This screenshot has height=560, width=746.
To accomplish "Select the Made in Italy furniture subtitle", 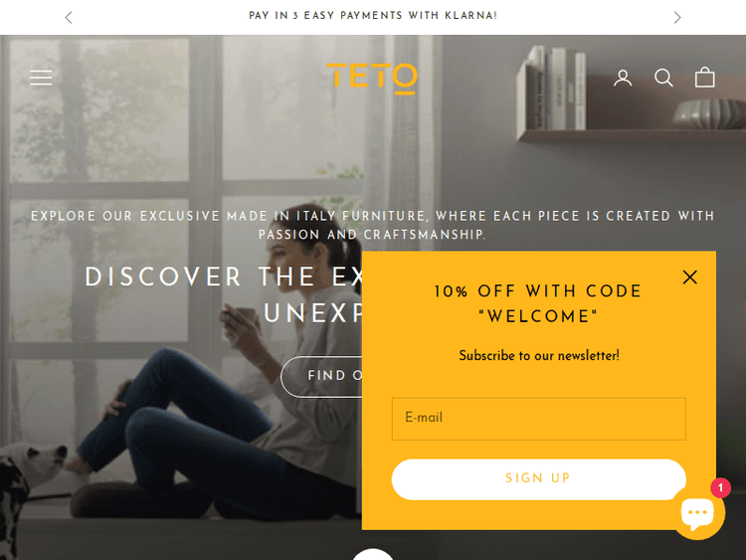I will coord(373,225).
